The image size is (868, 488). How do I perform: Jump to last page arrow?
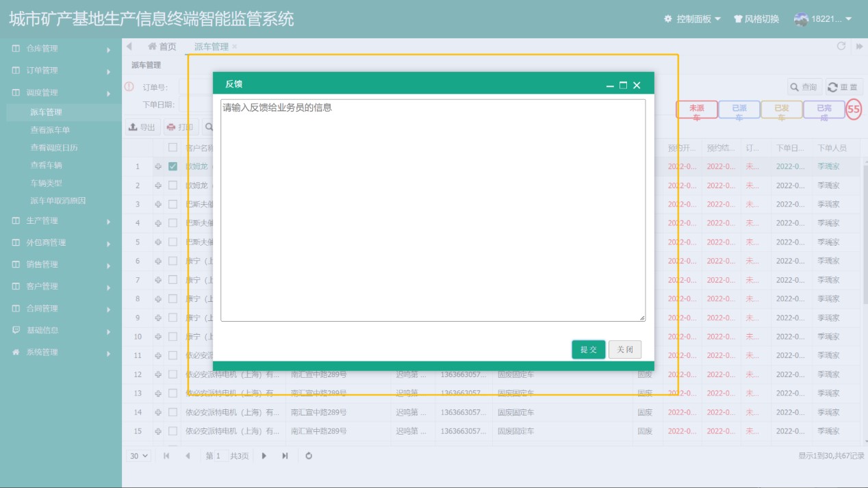coord(285,456)
